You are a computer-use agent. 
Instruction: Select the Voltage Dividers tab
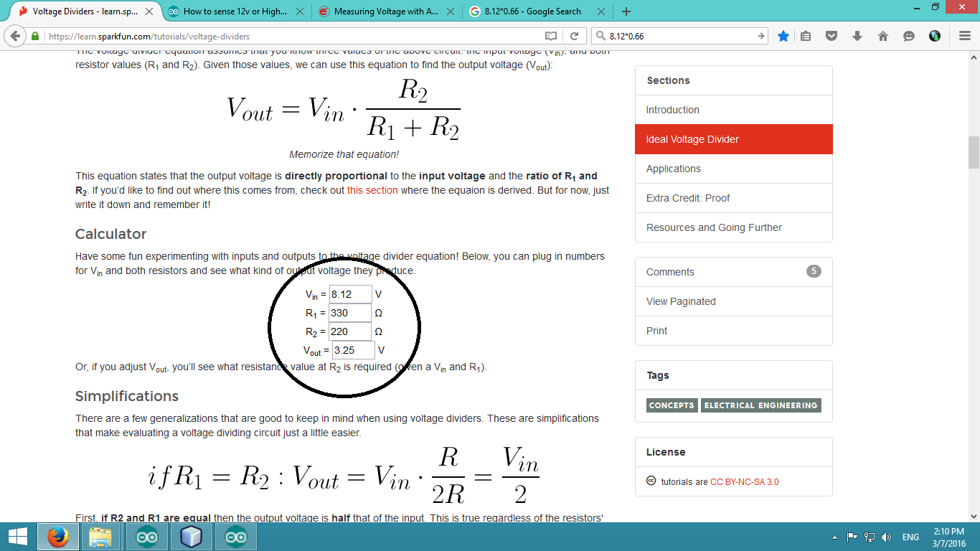(x=86, y=11)
